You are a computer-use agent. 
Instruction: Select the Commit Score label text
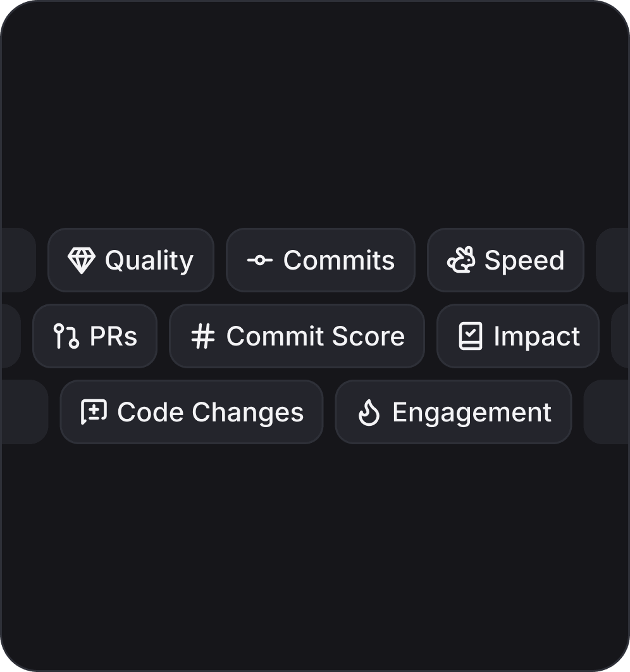coord(315,336)
